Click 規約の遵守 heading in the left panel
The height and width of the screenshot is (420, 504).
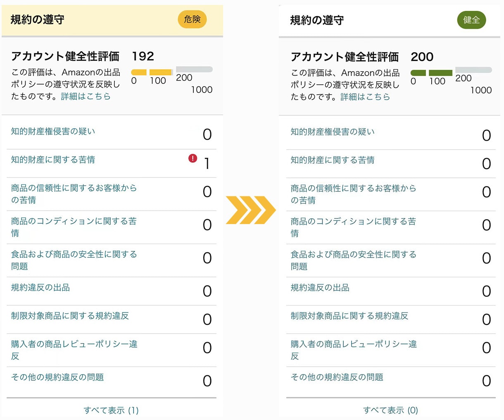point(38,19)
